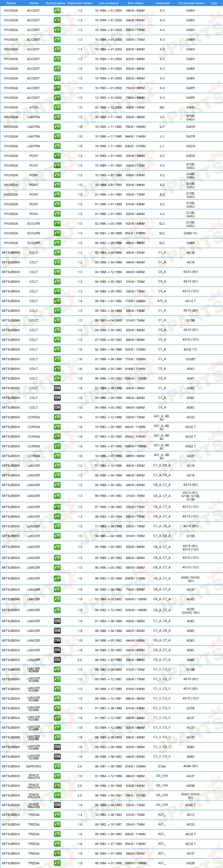
Task: Click petrol icon in PONY G4DG row
Action: [x=57, y=156]
